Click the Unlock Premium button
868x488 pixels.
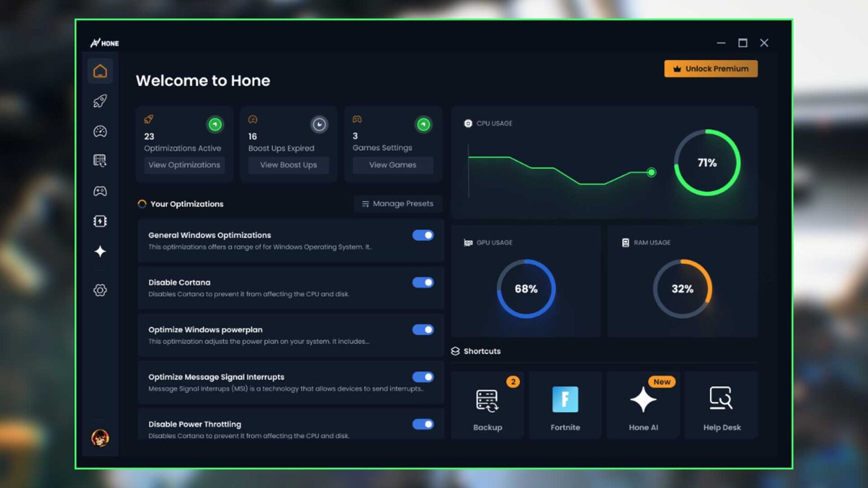(x=711, y=69)
